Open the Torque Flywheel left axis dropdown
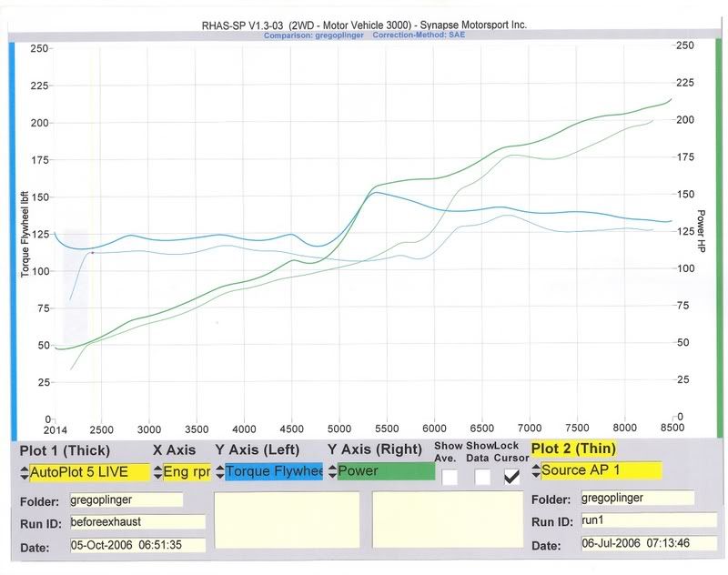This screenshot has width=728, height=575. coord(273,471)
